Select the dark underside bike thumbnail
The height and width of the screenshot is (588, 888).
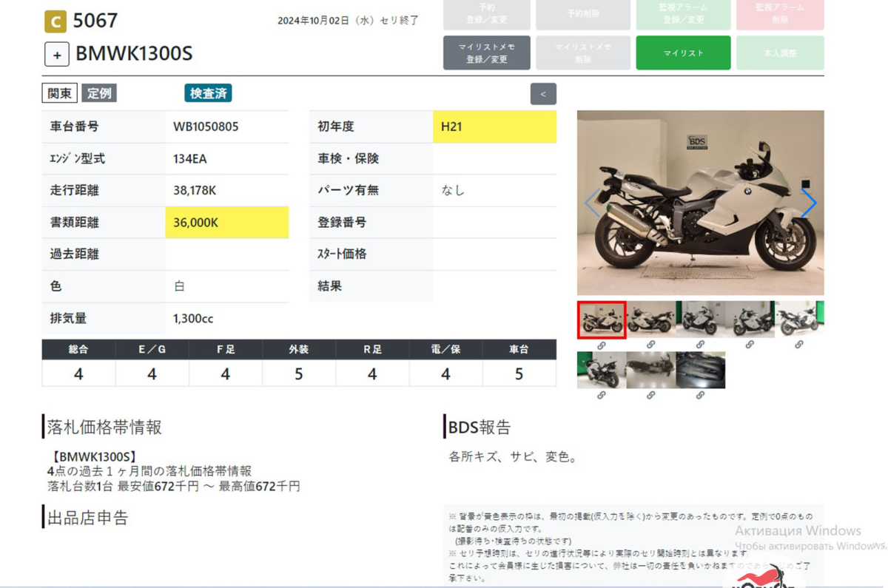tap(651, 370)
